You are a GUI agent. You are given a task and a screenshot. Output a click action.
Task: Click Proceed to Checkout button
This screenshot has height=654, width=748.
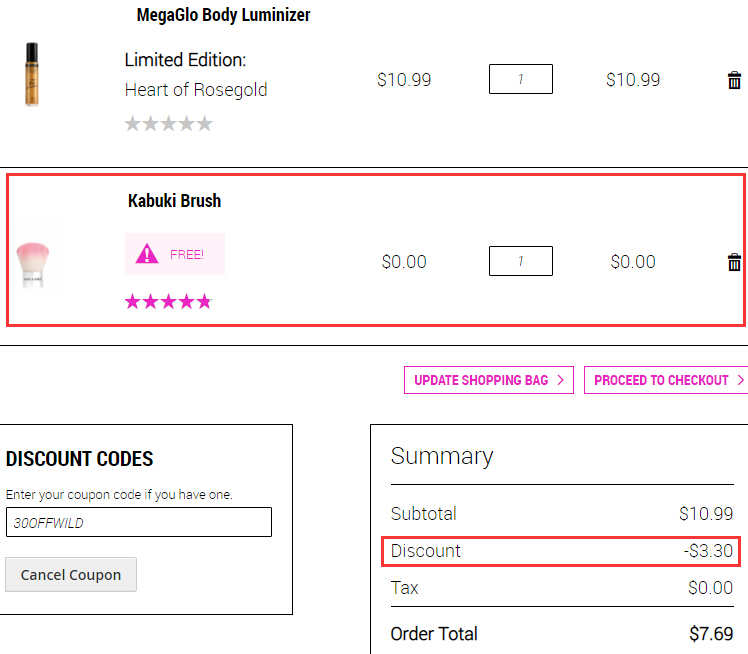[x=666, y=380]
